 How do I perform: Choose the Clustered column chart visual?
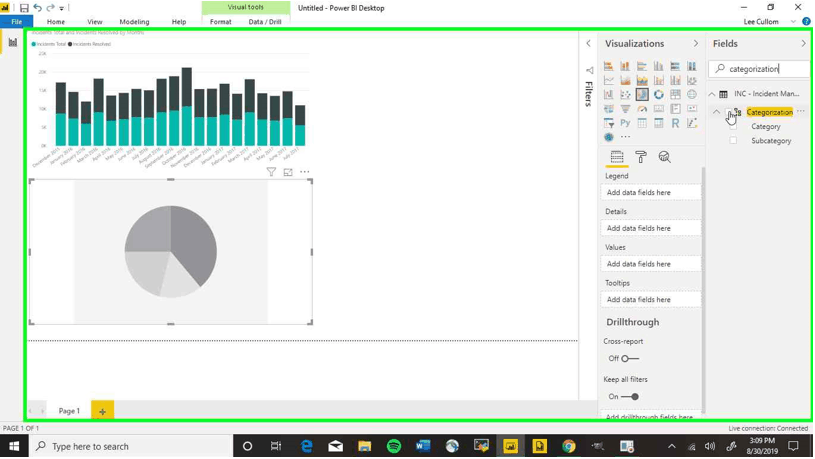659,66
